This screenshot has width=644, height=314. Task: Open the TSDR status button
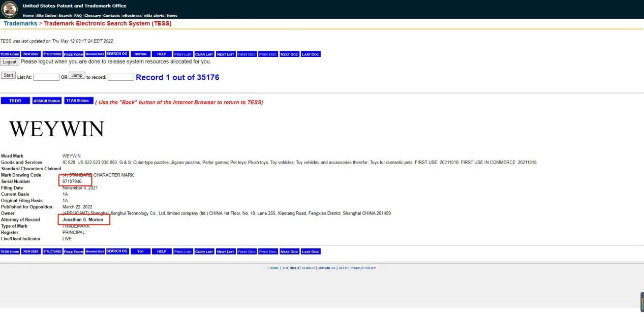tap(15, 101)
